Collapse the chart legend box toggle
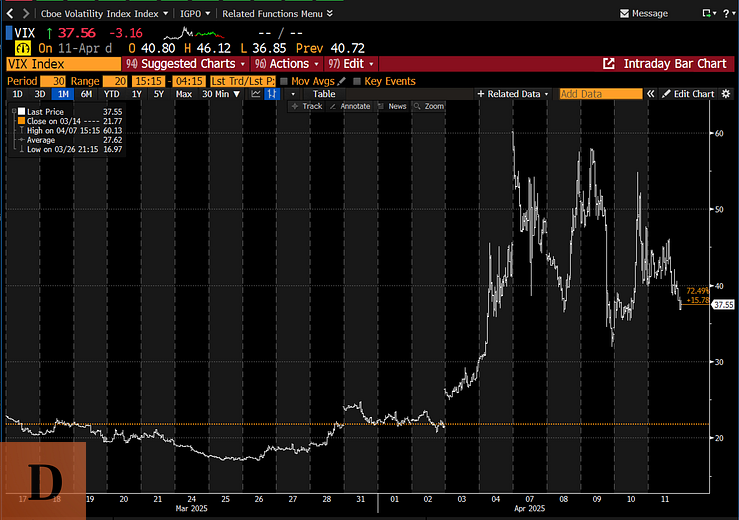 (14, 111)
